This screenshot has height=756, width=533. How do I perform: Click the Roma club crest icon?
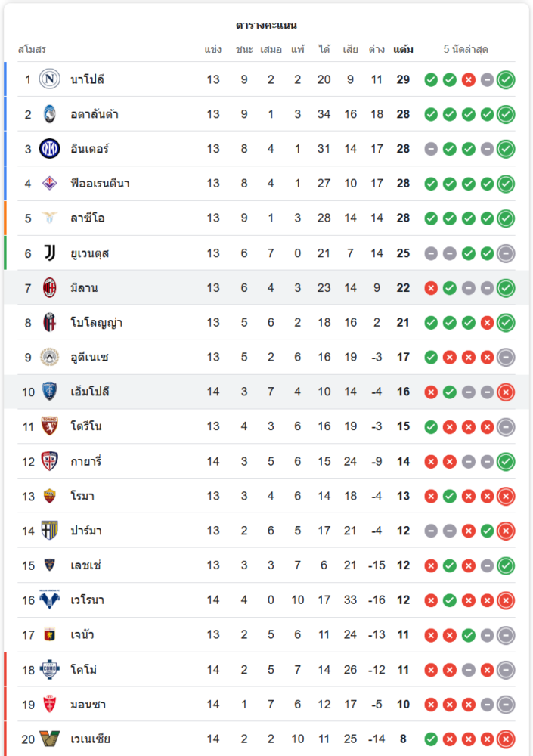pos(50,496)
